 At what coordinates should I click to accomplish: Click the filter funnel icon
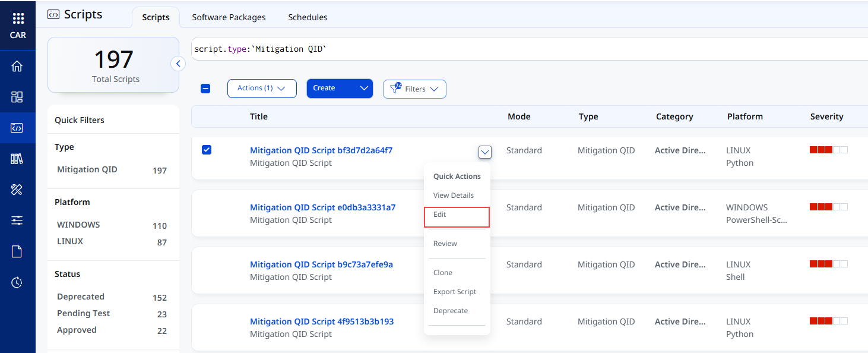pos(395,89)
